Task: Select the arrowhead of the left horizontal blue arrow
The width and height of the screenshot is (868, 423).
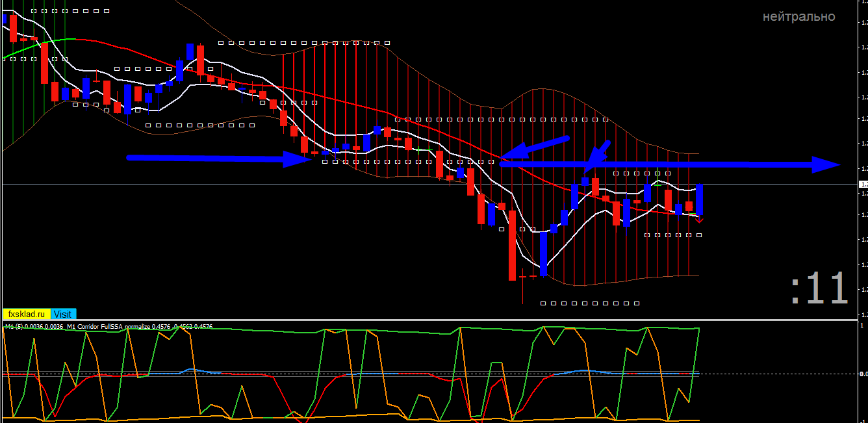Action: click(x=298, y=158)
